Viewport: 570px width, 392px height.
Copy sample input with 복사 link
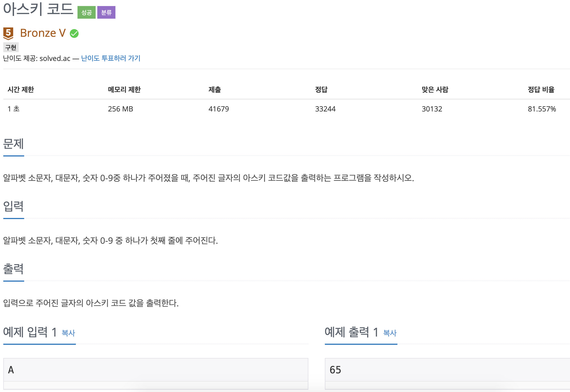click(x=68, y=333)
